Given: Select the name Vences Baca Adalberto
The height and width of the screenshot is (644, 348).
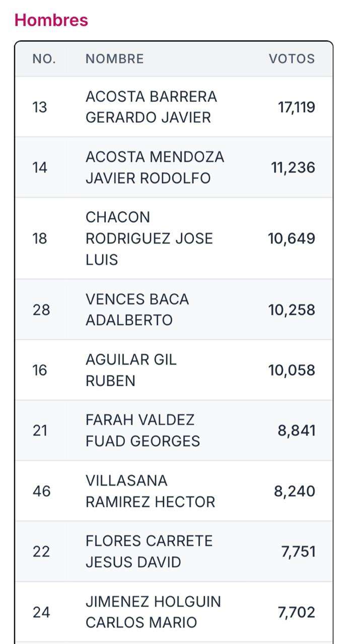Looking at the screenshot, I should click(x=137, y=309).
